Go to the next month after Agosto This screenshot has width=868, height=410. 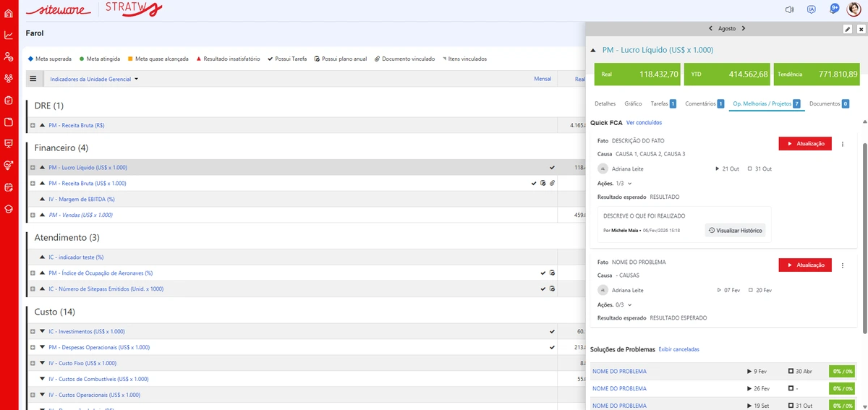(744, 28)
